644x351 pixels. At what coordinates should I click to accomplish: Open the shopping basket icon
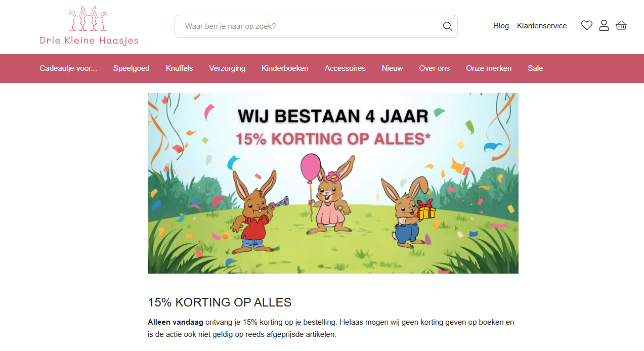coord(621,25)
